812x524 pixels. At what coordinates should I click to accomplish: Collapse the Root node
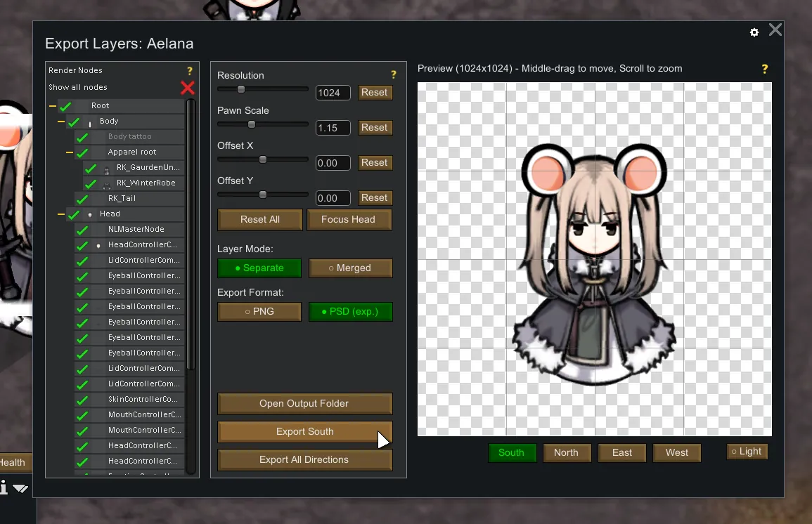[x=53, y=106]
